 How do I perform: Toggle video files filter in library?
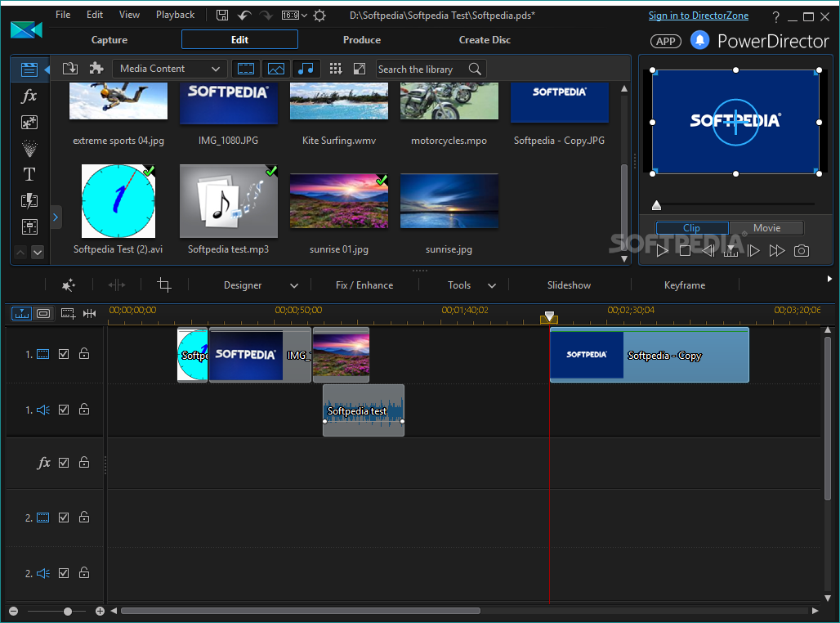(x=246, y=69)
